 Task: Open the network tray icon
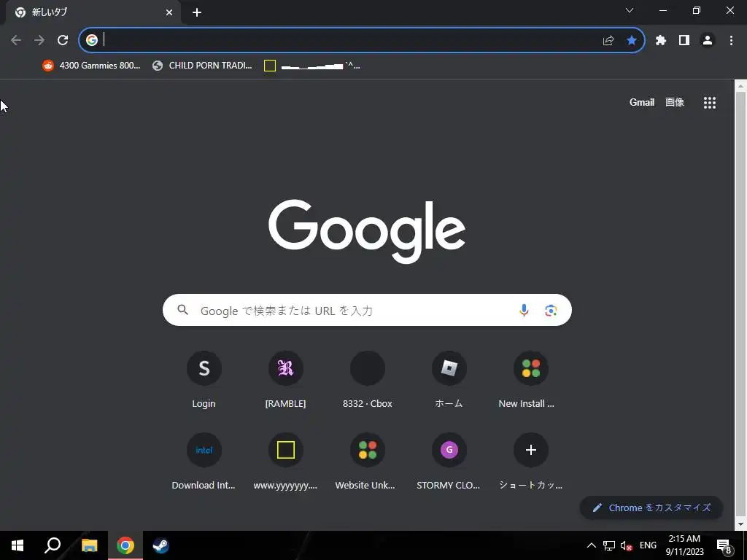pyautogui.click(x=609, y=545)
